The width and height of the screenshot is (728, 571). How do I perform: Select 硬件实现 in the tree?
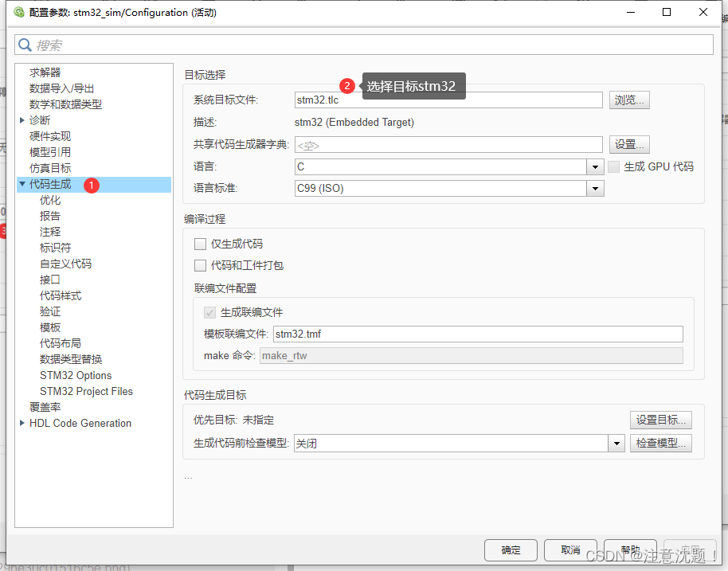tap(50, 136)
